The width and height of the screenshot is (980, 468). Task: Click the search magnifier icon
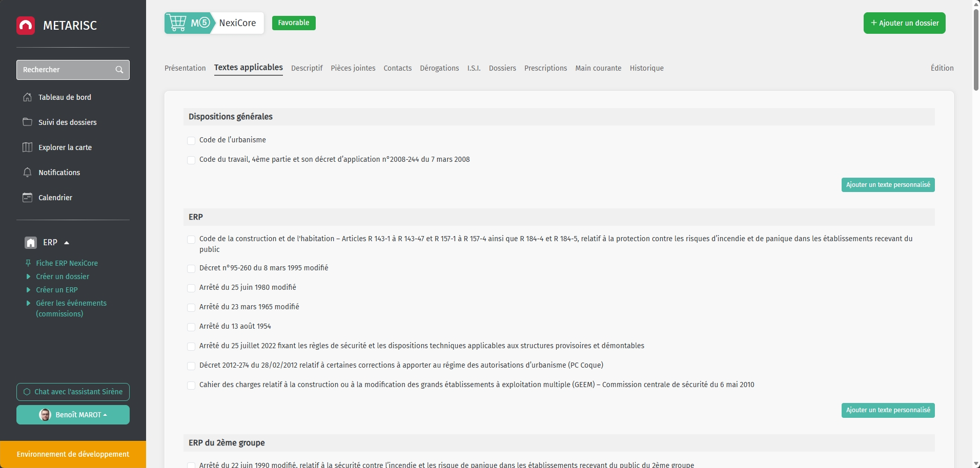(119, 70)
